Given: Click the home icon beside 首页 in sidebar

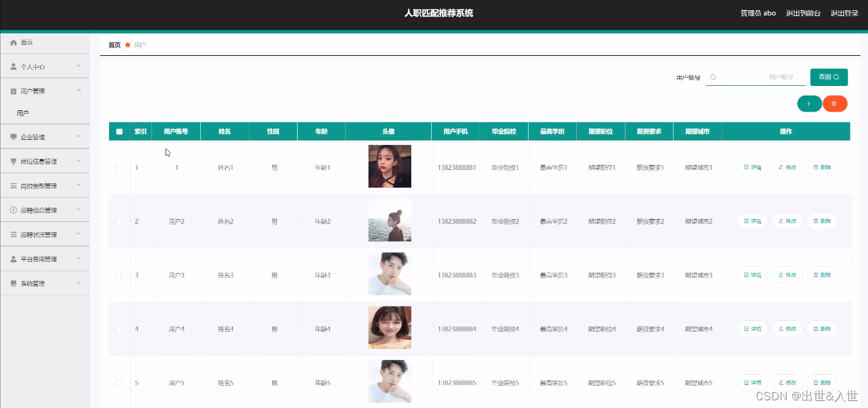Looking at the screenshot, I should (14, 42).
